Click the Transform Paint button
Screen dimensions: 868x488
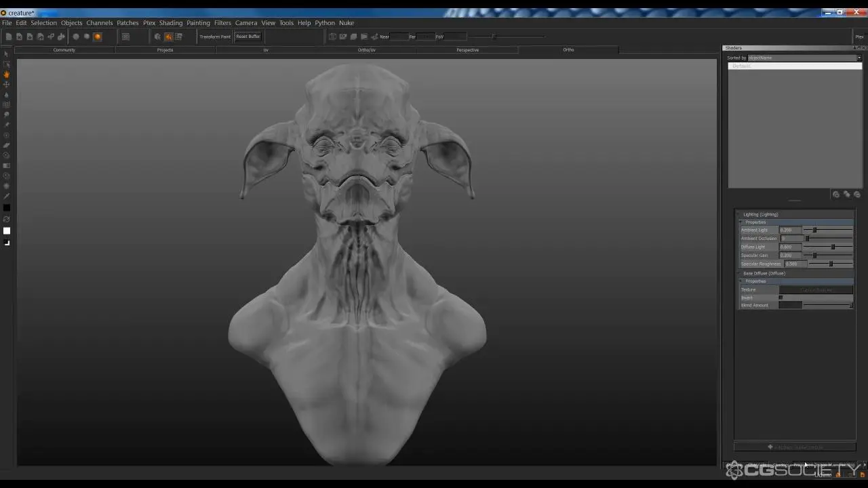(x=215, y=37)
